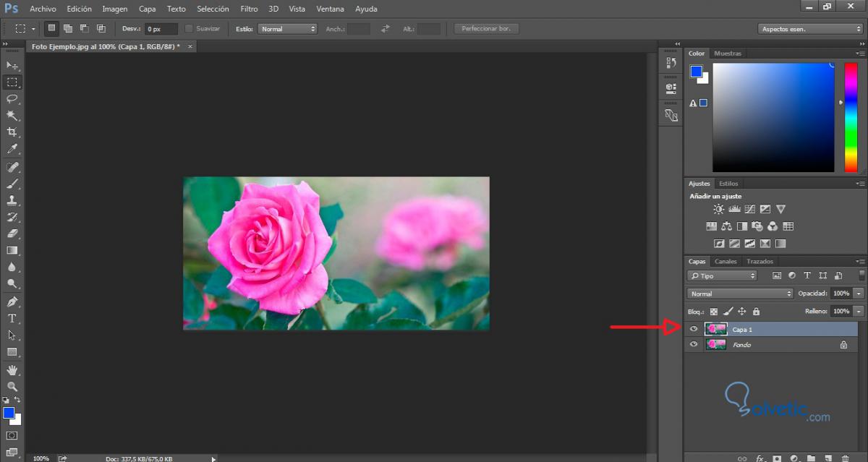
Task: Add a Curves adjustment layer
Action: [x=750, y=209]
